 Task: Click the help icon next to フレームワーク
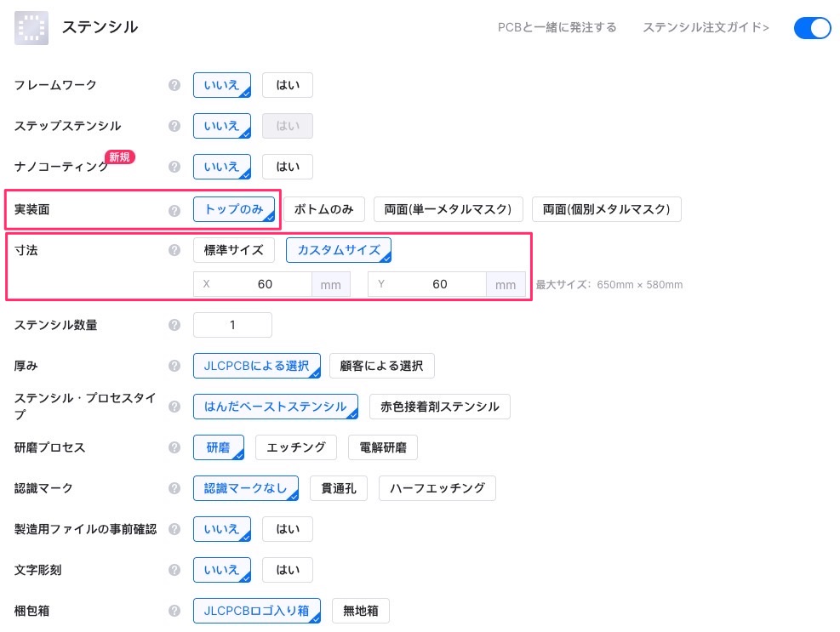[x=174, y=85]
